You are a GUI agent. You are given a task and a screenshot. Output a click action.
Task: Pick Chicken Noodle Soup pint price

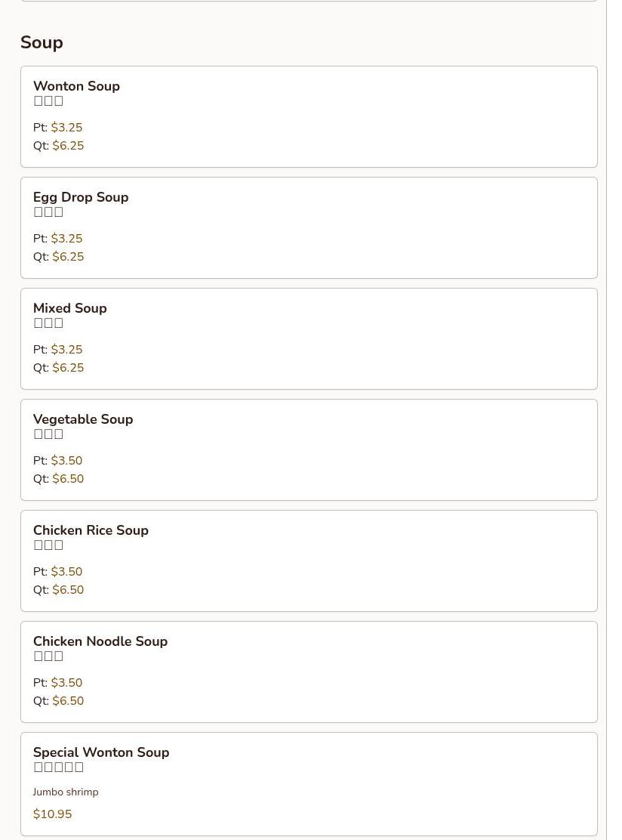pos(66,683)
